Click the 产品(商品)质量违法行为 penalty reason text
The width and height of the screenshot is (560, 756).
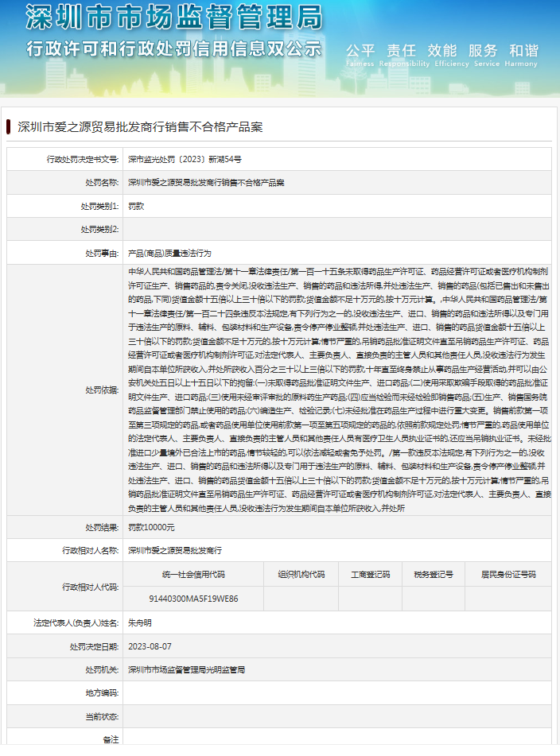169,252
